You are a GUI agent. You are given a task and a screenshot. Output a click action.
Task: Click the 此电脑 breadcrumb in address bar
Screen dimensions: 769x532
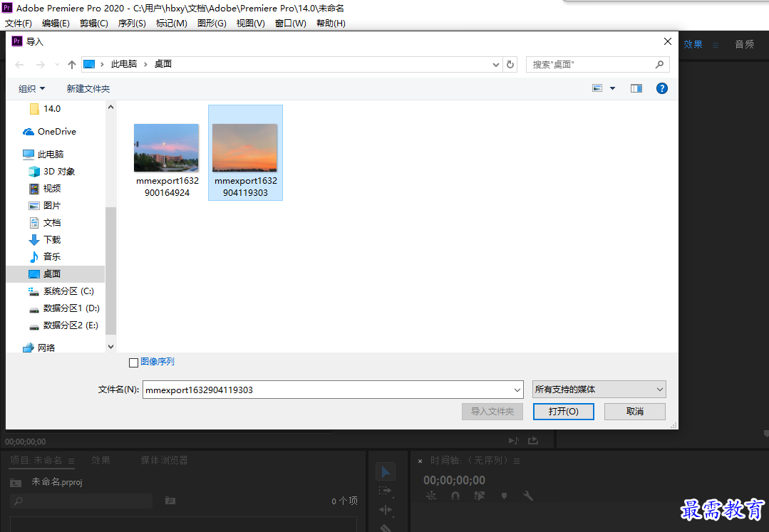point(123,64)
